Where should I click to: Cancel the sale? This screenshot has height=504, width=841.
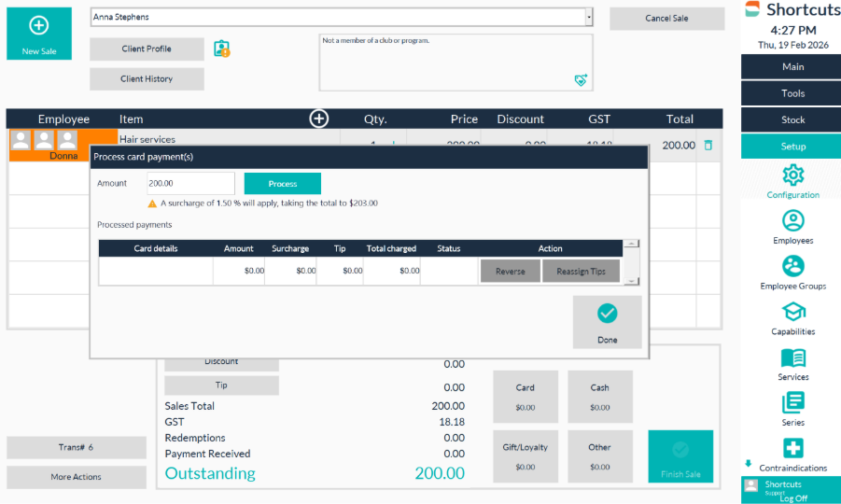pyautogui.click(x=666, y=19)
